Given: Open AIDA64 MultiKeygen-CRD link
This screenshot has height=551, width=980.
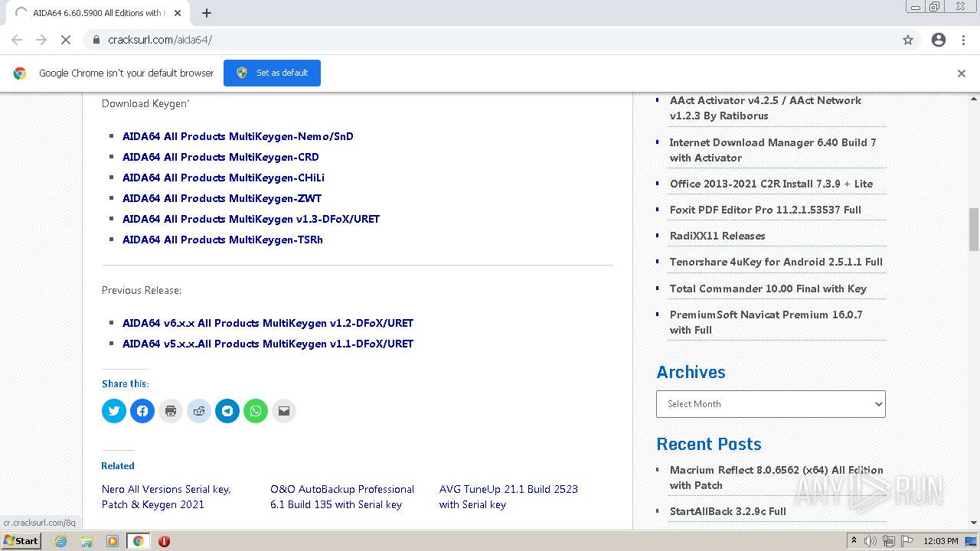Looking at the screenshot, I should point(220,157).
